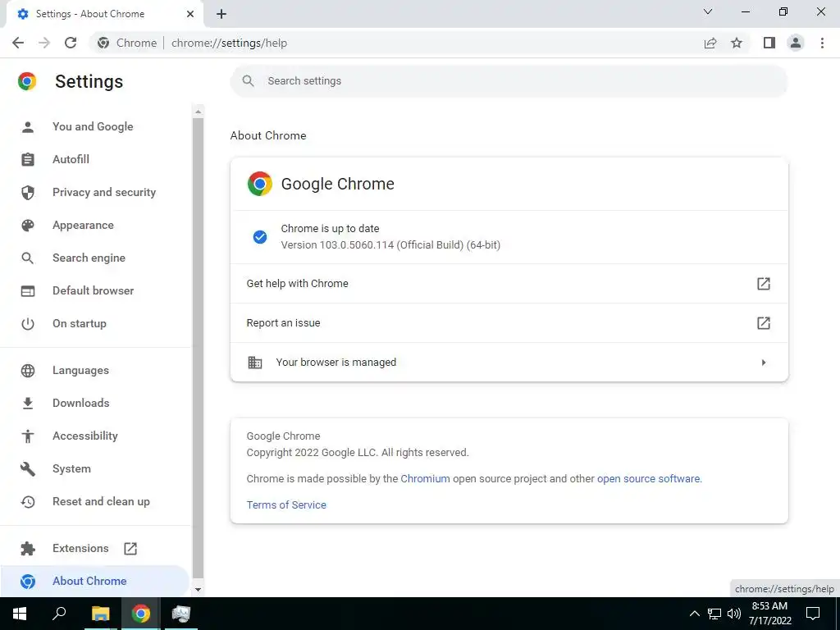
Task: Click the Version 103.0.5060.114 text
Action: [x=390, y=245]
